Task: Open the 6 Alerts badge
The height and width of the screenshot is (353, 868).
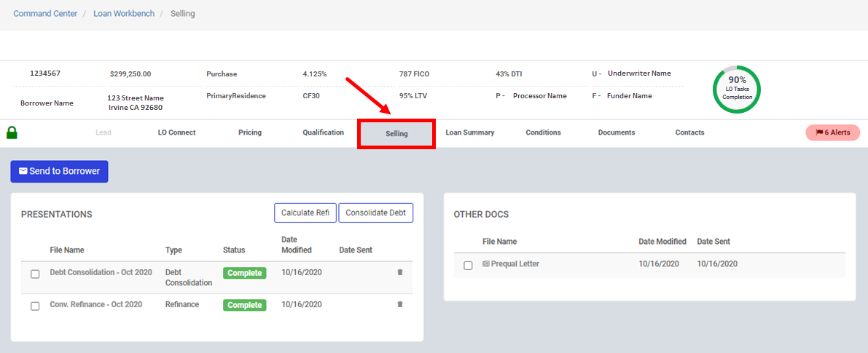Action: (832, 132)
